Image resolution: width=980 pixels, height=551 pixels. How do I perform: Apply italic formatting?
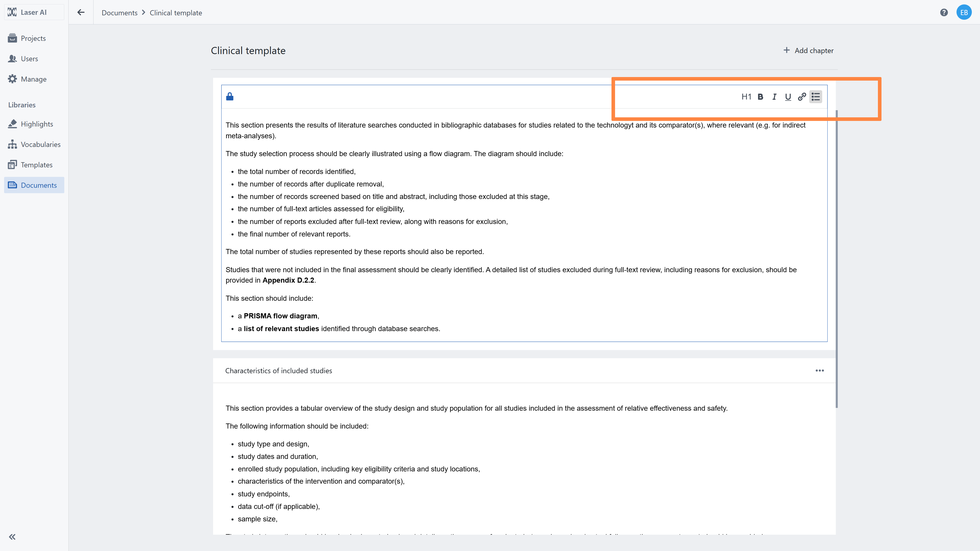[774, 97]
